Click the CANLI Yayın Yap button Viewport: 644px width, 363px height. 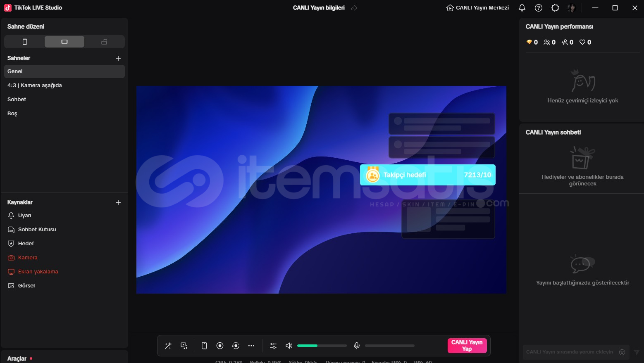(x=467, y=346)
